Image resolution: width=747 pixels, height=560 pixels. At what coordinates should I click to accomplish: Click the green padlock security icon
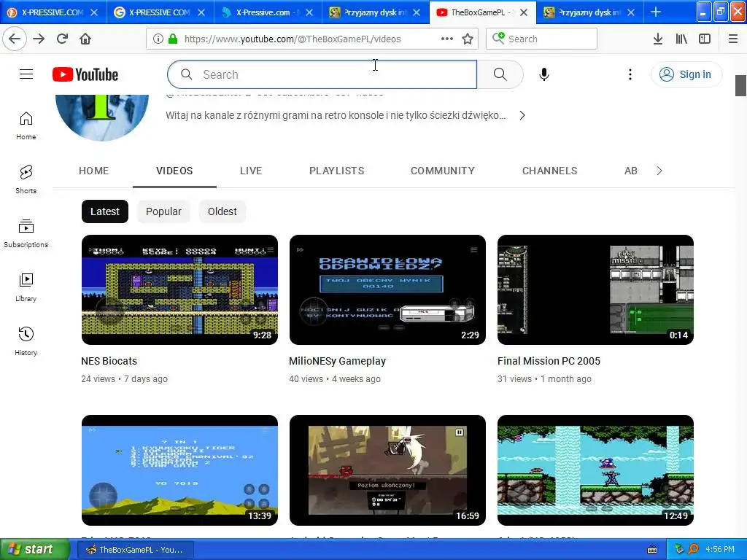pyautogui.click(x=173, y=39)
